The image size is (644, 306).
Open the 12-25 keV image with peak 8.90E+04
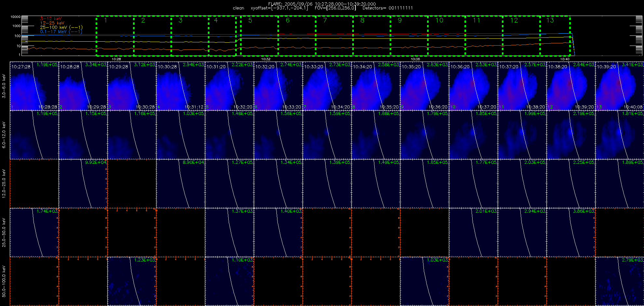181,184
